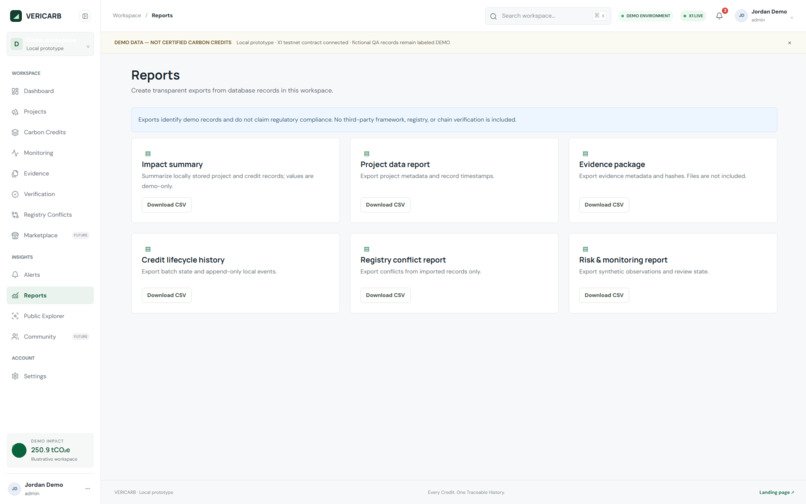Click the Registry Conflicts icon
This screenshot has height=504, width=806.
(x=15, y=214)
